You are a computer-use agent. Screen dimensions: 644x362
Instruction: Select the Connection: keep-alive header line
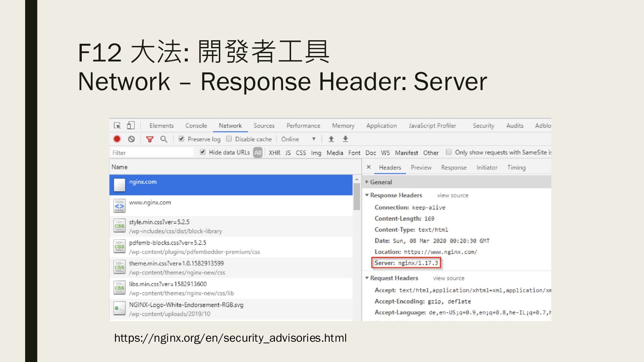tap(410, 207)
